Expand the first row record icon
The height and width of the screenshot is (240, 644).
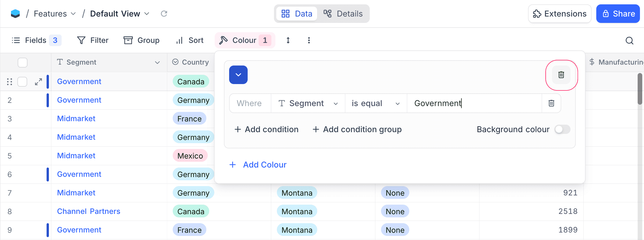(38, 82)
